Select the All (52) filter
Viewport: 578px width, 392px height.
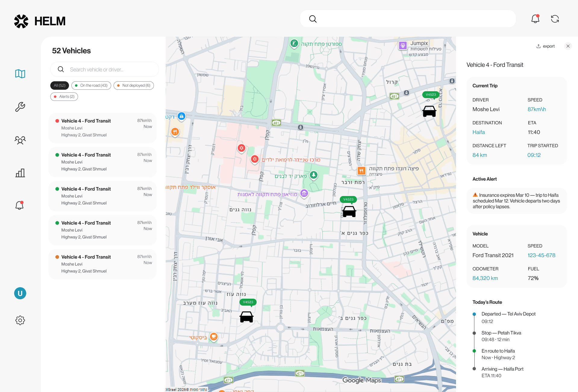(x=60, y=86)
